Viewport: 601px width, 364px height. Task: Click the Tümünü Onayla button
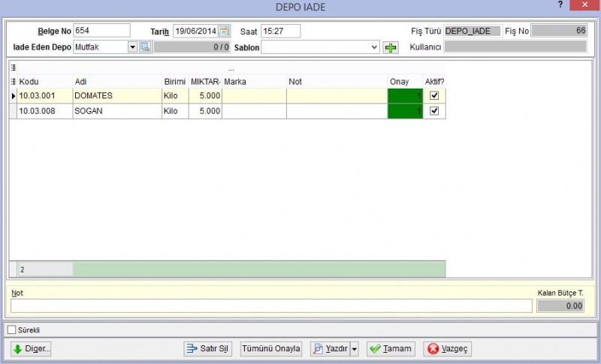pos(271,349)
